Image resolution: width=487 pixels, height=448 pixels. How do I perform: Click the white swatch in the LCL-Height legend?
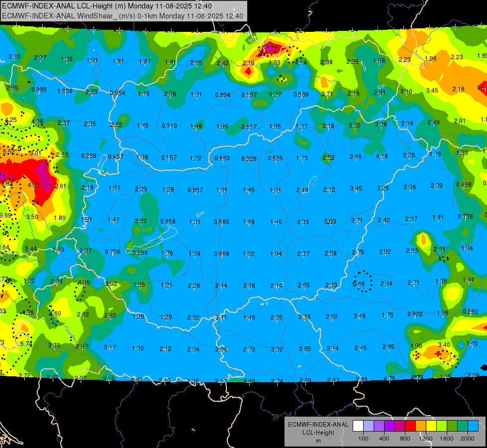point(358,426)
